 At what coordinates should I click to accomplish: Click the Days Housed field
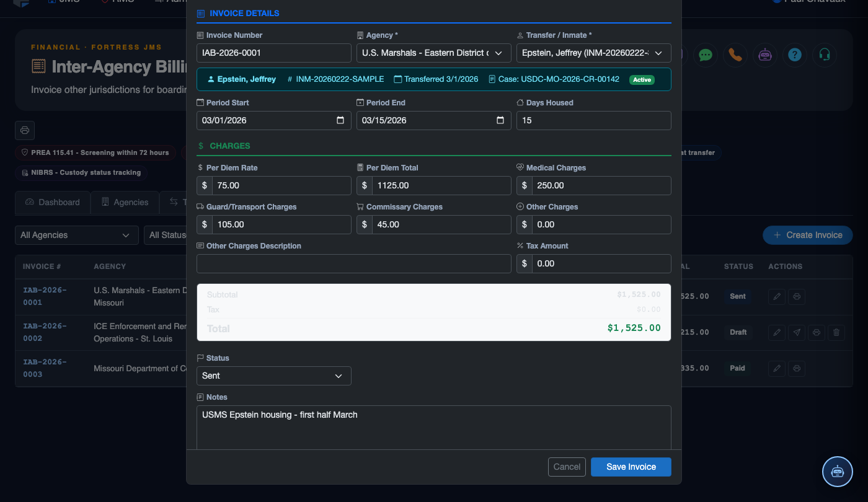coord(594,120)
